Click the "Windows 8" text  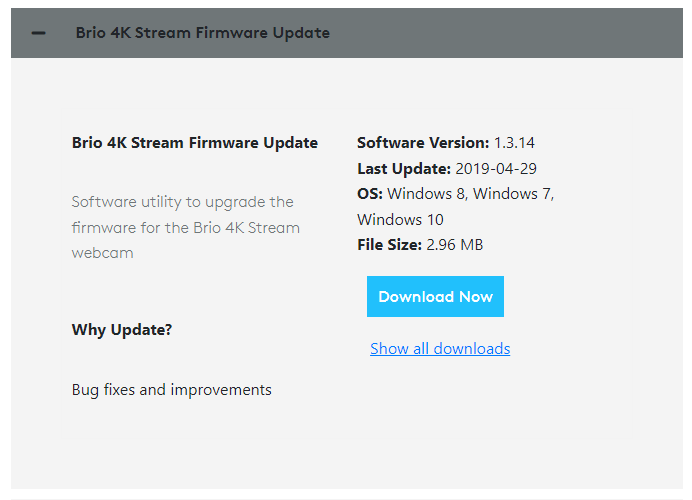pyautogui.click(x=427, y=194)
